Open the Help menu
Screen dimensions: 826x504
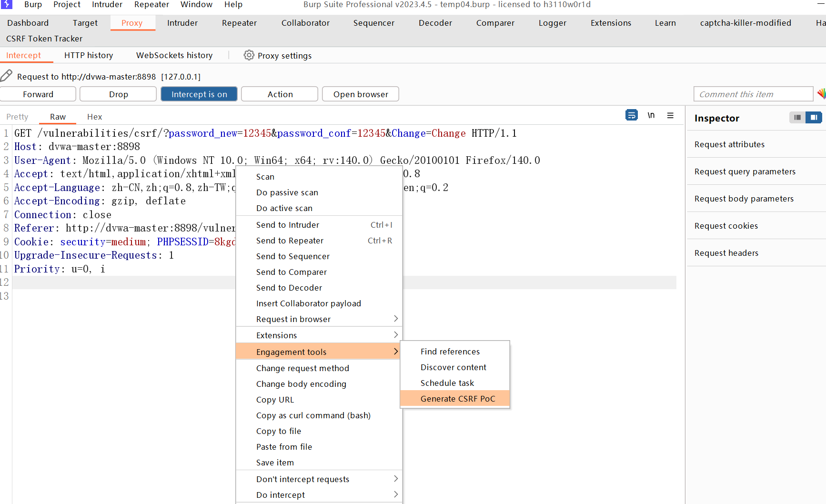tap(233, 4)
